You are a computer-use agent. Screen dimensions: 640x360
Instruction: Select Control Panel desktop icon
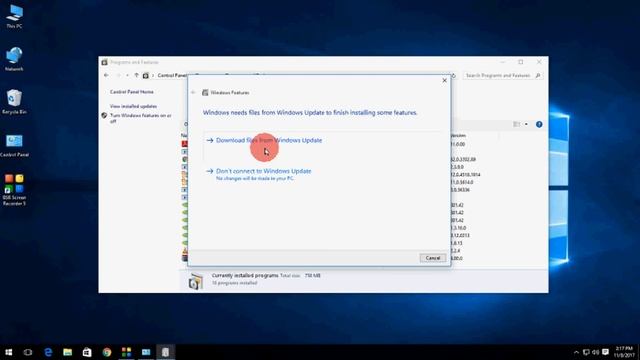pos(14,145)
